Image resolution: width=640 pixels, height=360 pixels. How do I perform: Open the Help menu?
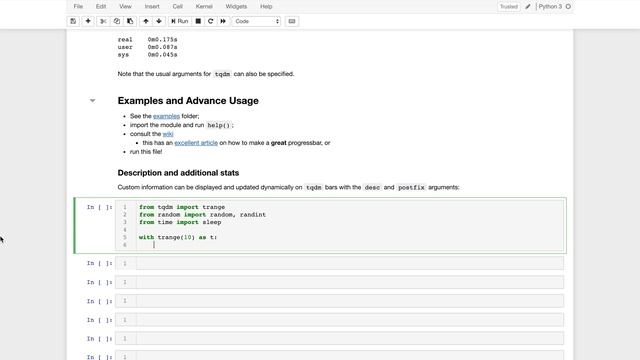tap(266, 7)
